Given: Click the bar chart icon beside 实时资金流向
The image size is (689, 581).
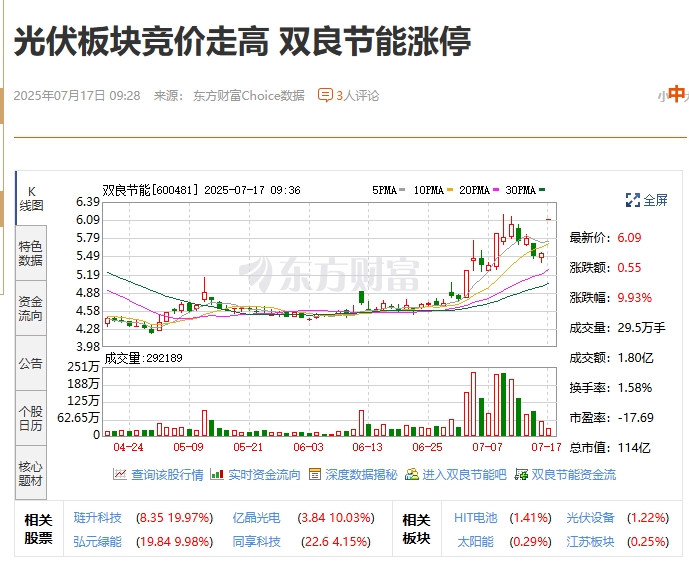Looking at the screenshot, I should tap(217, 474).
